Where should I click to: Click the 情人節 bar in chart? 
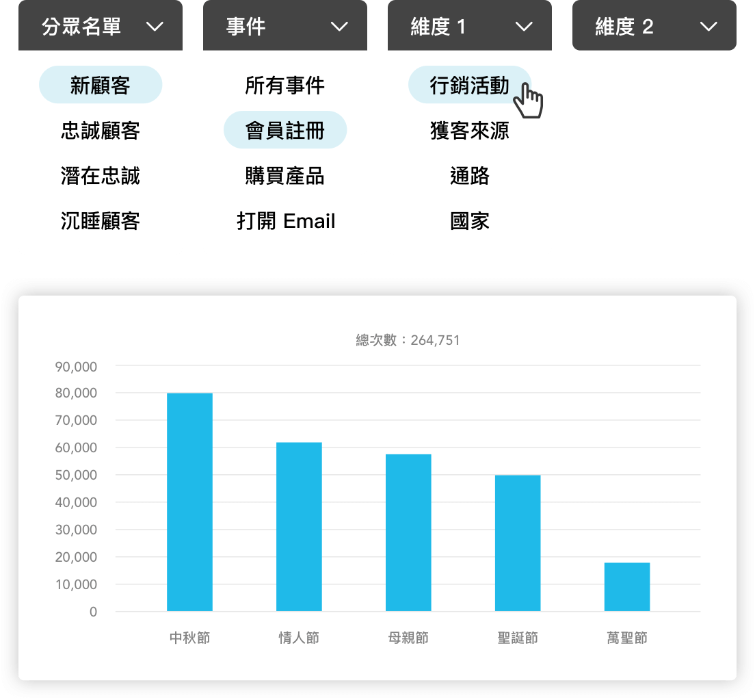click(x=299, y=526)
